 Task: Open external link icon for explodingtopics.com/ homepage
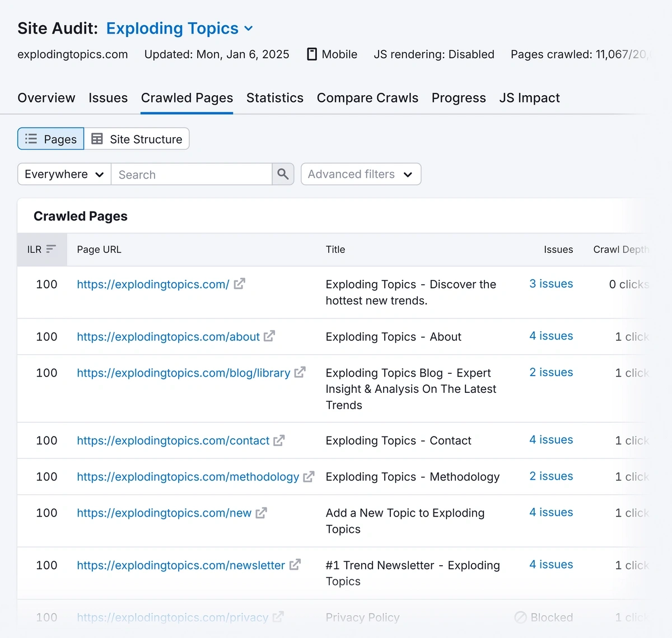[x=239, y=284]
